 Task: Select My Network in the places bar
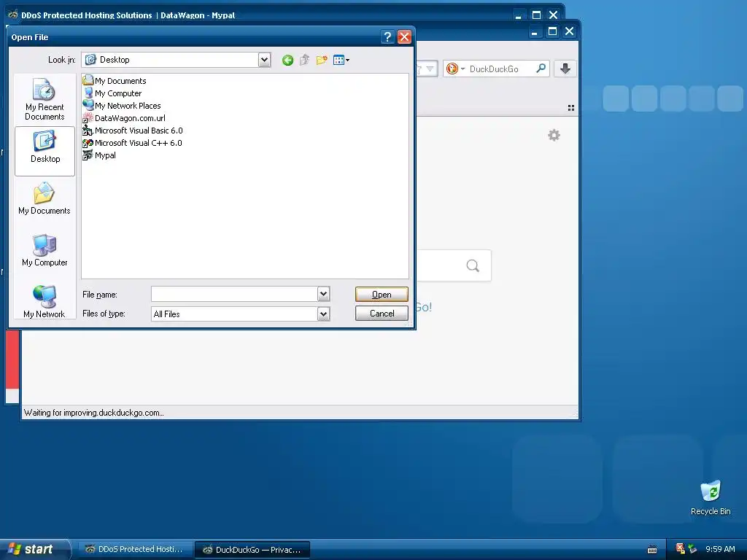pyautogui.click(x=44, y=301)
